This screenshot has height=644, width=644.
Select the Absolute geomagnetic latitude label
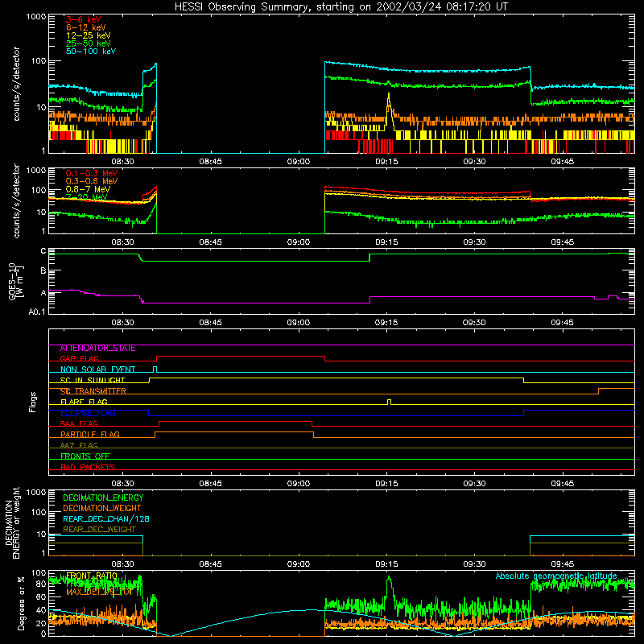click(556, 576)
